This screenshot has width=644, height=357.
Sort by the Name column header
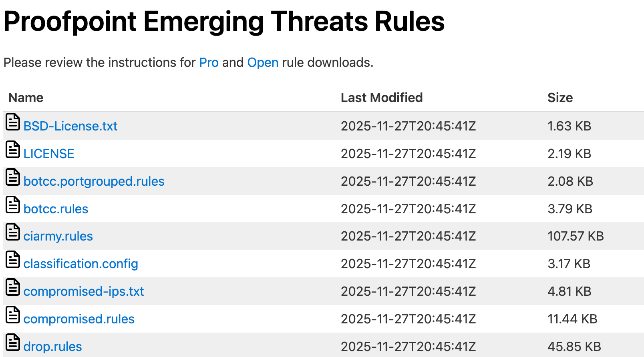[26, 98]
